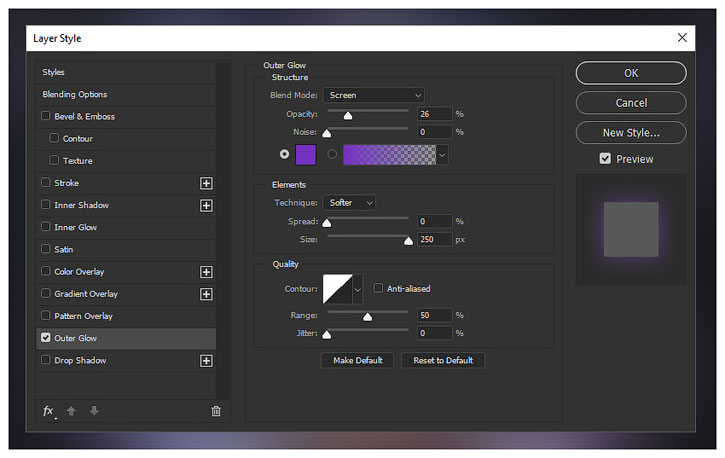Enable the Anti-aliased checkbox
The height and width of the screenshot is (458, 725).
pos(378,288)
